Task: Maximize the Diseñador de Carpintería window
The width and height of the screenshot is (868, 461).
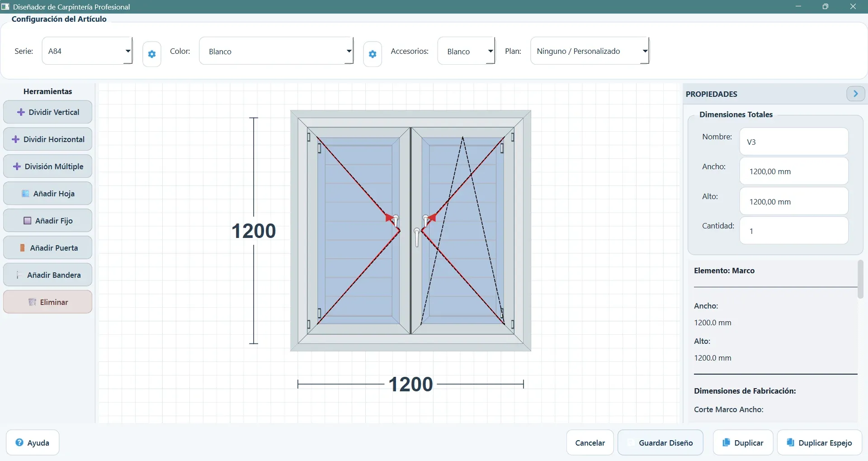Action: tap(825, 6)
